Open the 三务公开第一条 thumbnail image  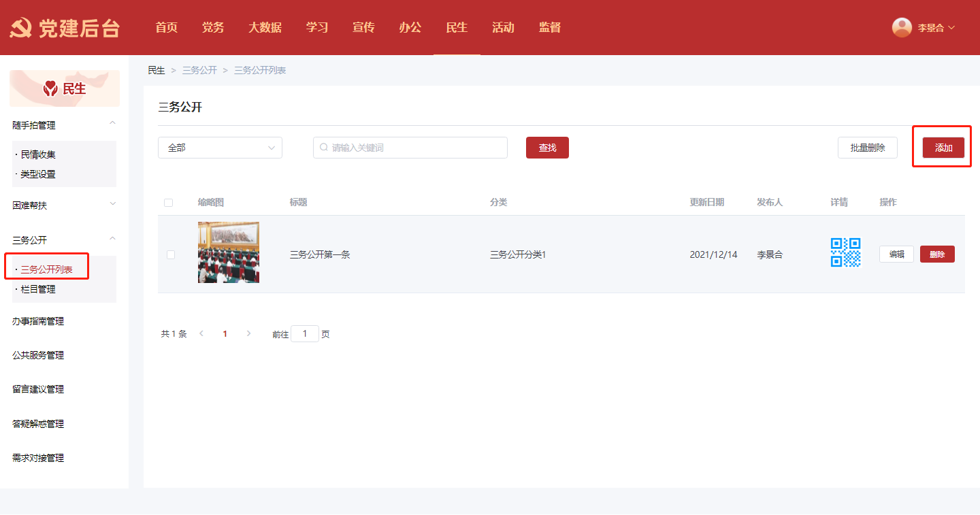click(x=229, y=252)
